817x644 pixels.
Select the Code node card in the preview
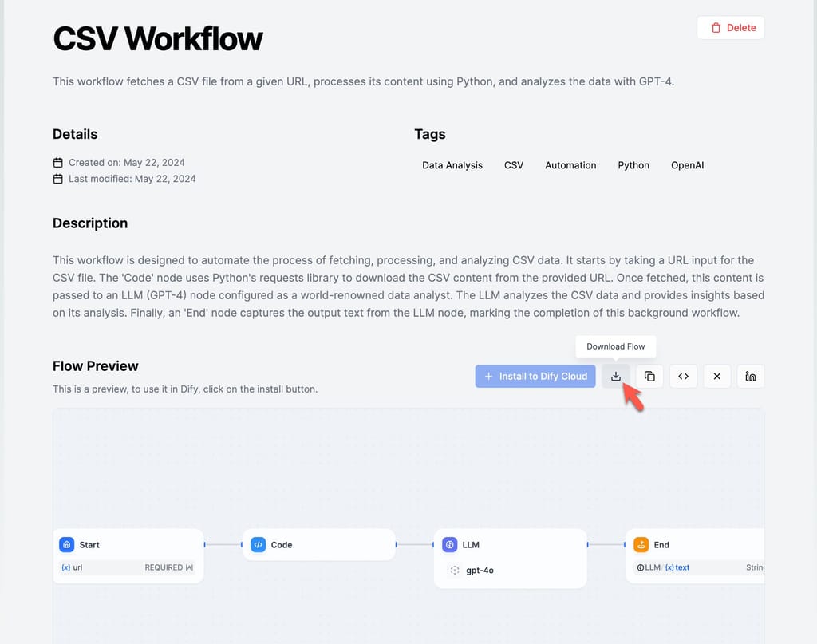[x=318, y=544]
